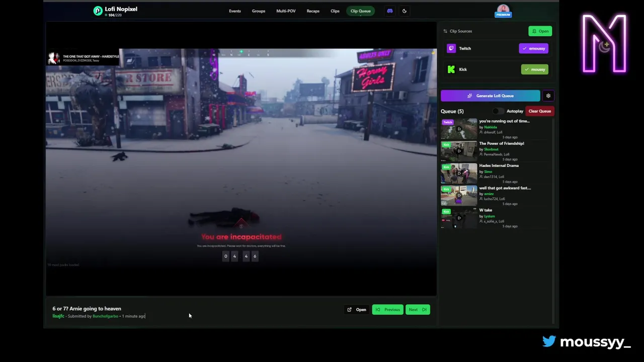The width and height of the screenshot is (644, 362).
Task: Play thumbnail 'well that got awkward fast'
Action: (459, 195)
